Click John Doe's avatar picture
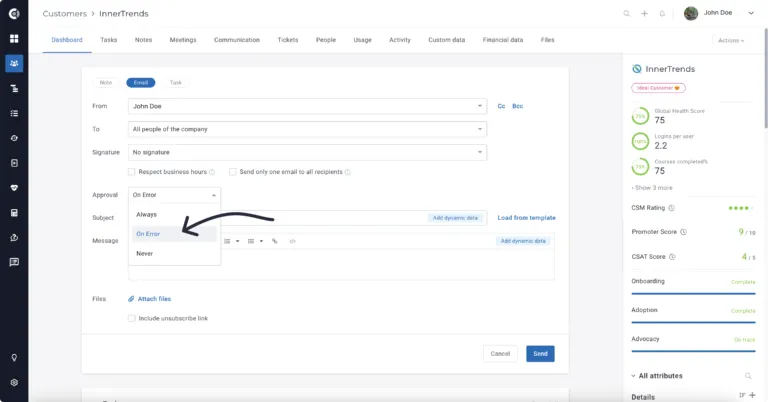 coord(691,13)
